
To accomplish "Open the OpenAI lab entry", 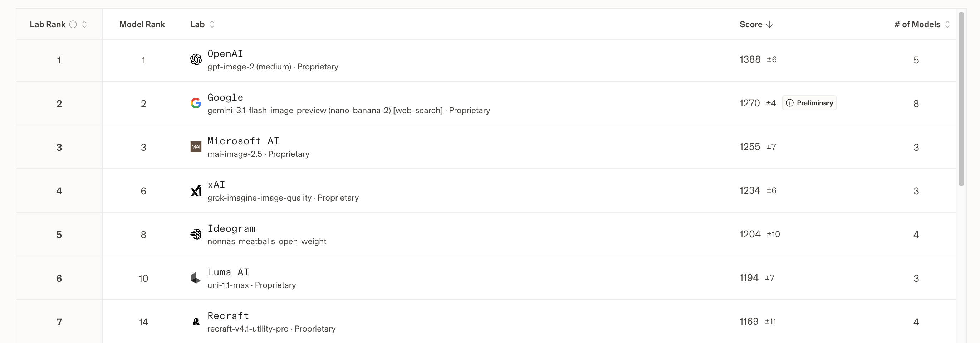I will [x=225, y=54].
